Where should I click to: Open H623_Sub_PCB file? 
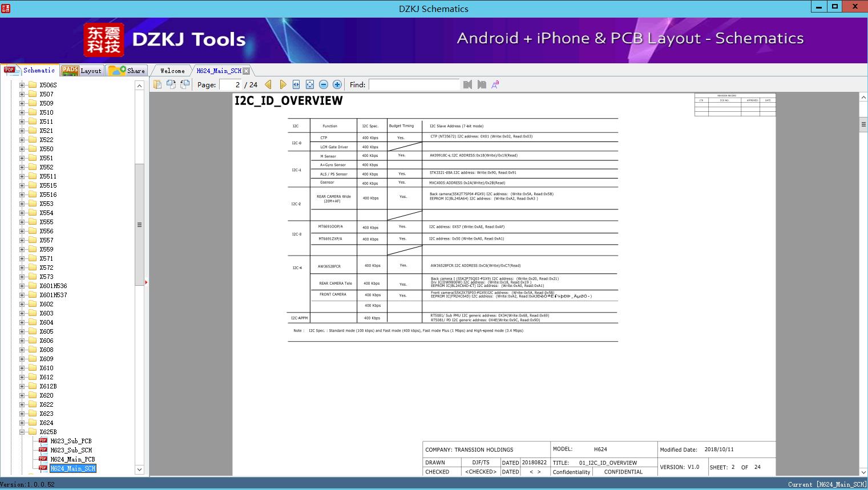pos(71,441)
